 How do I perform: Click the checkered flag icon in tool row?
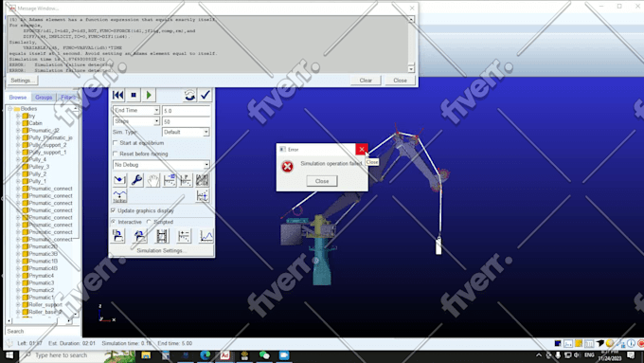coord(202,180)
